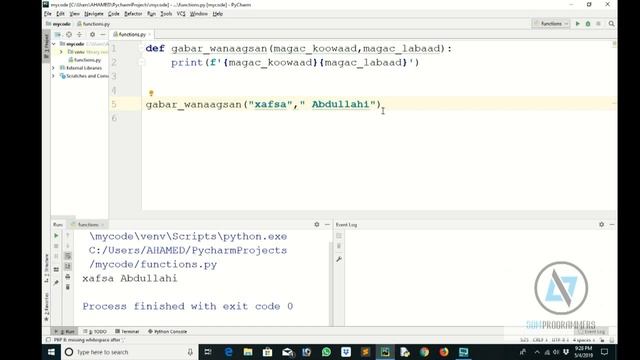Click functions.py breadcrumb in navigation bar
640x360 pixels.
[93, 24]
